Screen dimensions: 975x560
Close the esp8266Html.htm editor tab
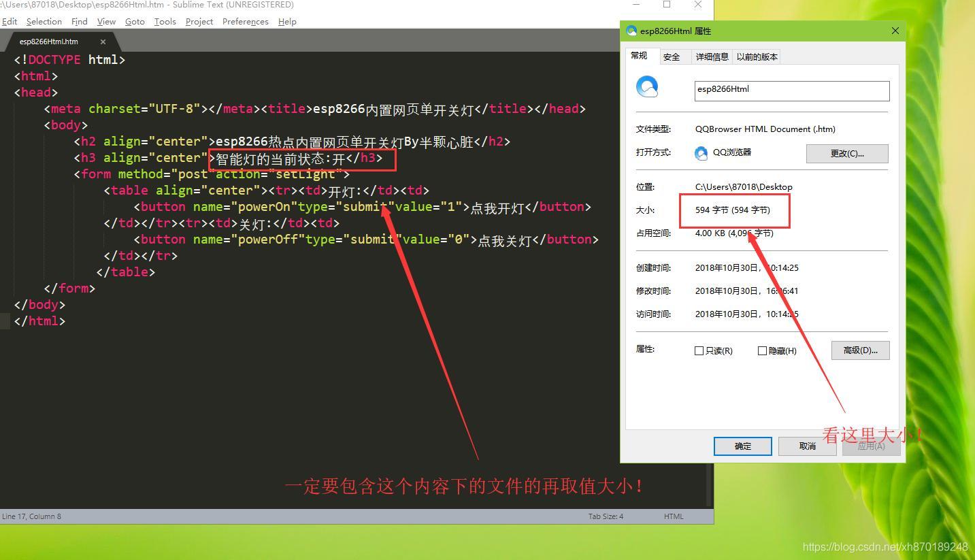pyautogui.click(x=103, y=42)
